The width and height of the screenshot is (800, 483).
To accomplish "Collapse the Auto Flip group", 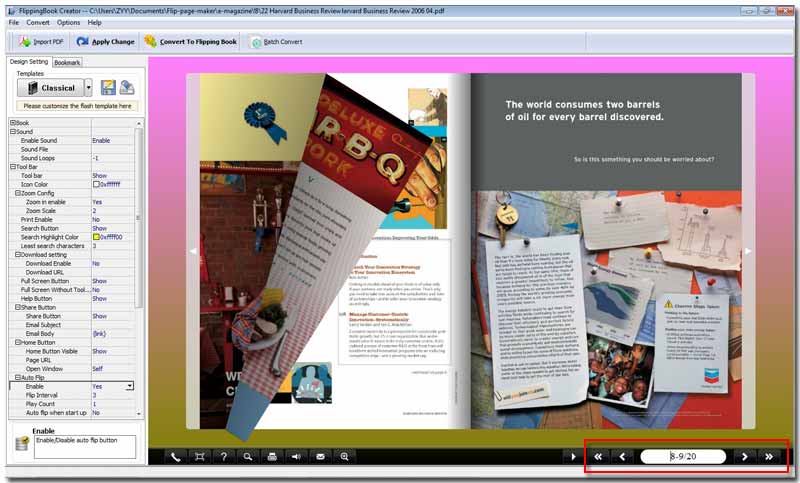I will point(17,378).
